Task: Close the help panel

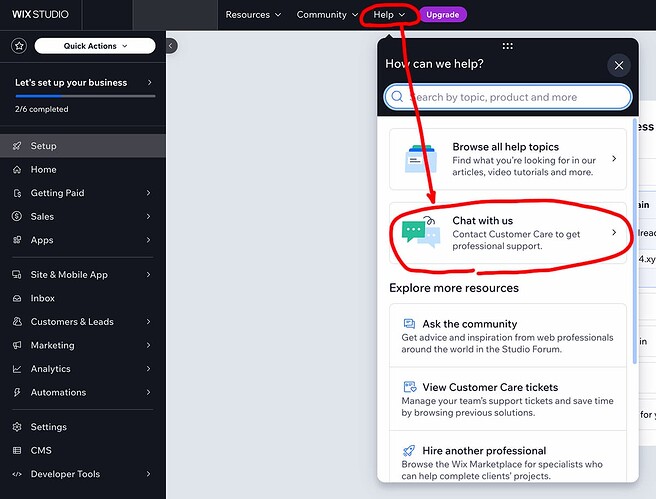Action: click(619, 65)
